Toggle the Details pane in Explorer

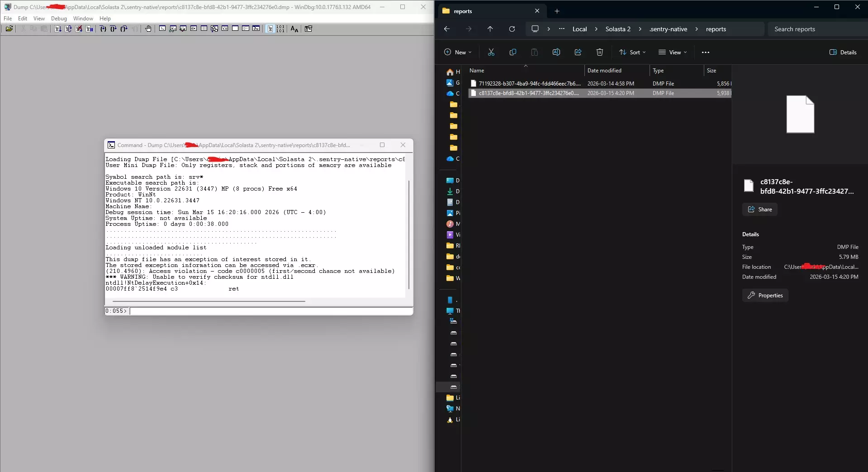[x=843, y=52]
